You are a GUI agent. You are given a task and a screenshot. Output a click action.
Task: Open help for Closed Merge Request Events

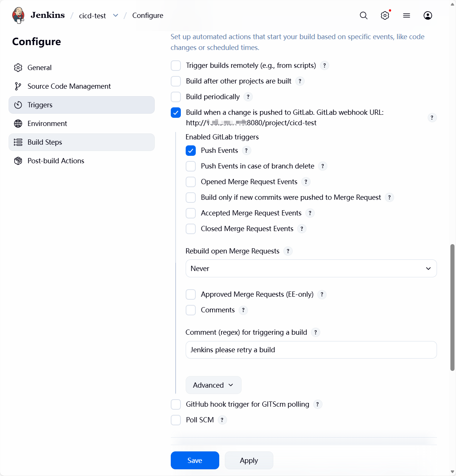tap(302, 229)
